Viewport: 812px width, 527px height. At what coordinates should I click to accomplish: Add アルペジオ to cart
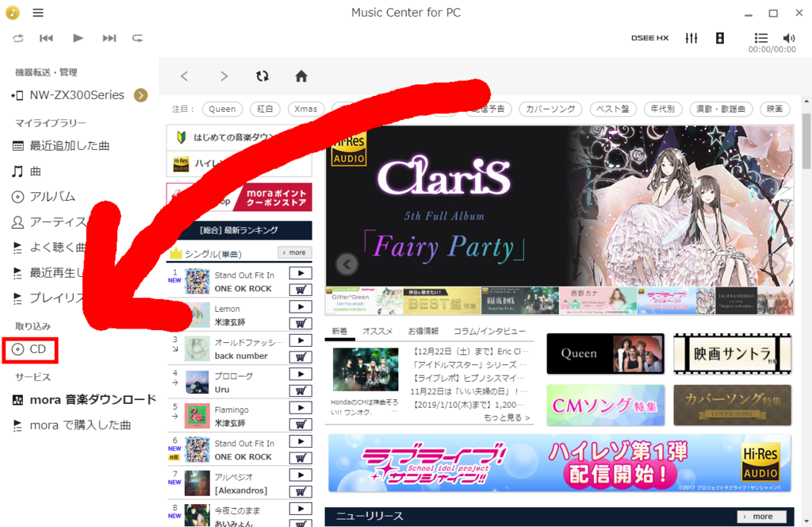(301, 492)
